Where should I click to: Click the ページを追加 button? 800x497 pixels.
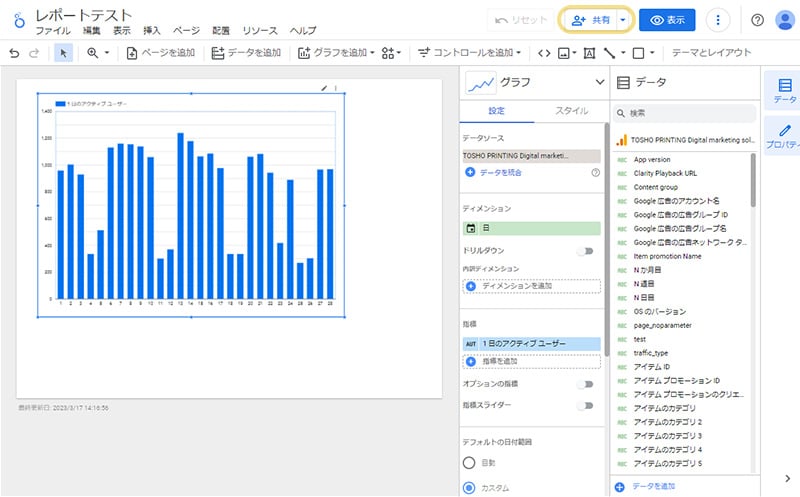click(161, 53)
